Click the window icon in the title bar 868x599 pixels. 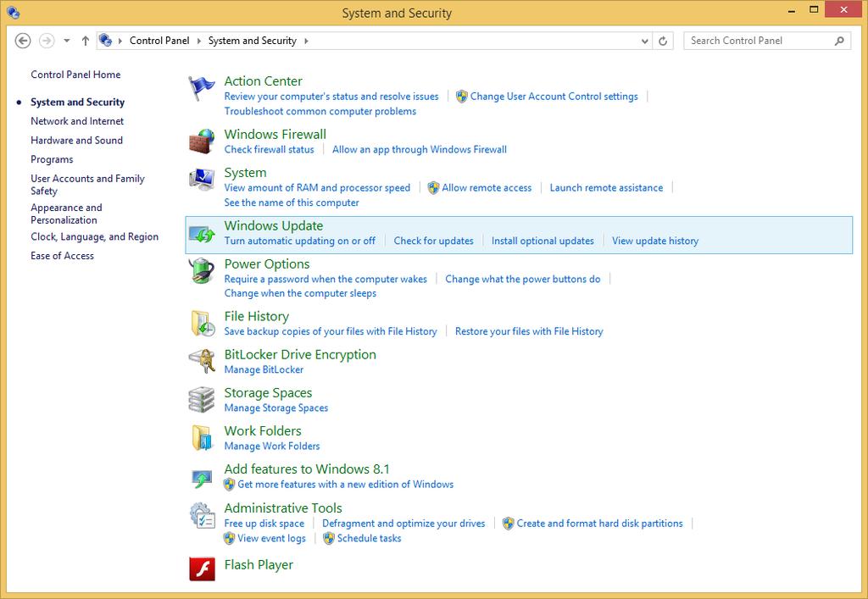tap(14, 12)
